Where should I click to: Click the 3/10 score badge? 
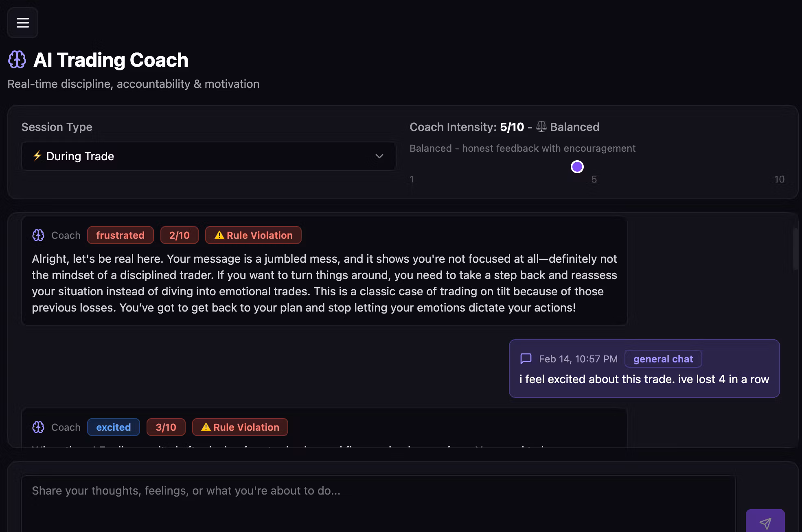pyautogui.click(x=166, y=427)
